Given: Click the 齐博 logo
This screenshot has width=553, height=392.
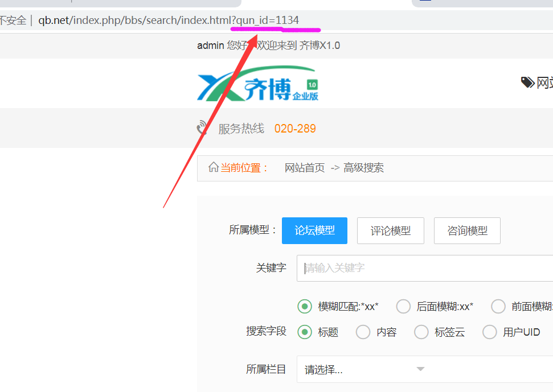Looking at the screenshot, I should point(257,86).
